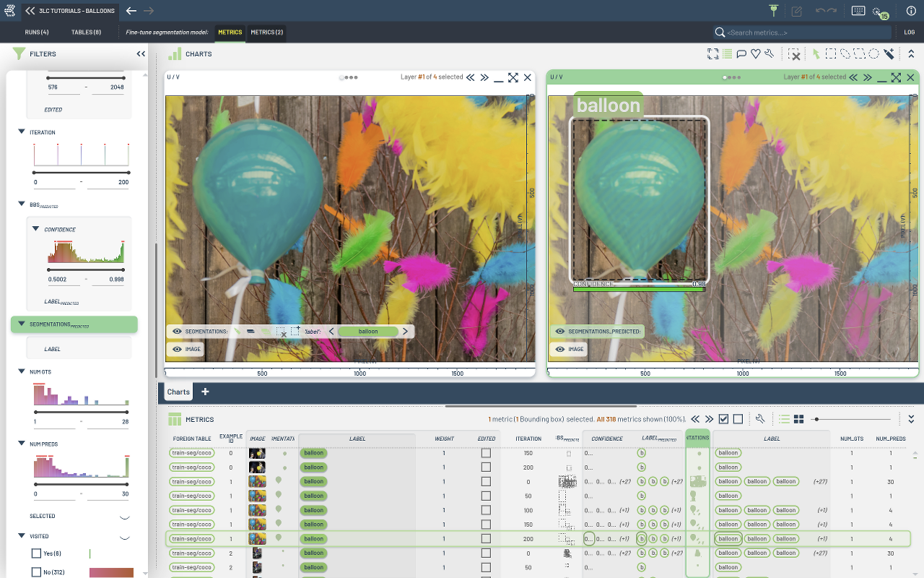Add a new chart tab with plus button
Screen dimensions: 924x578
[205, 392]
